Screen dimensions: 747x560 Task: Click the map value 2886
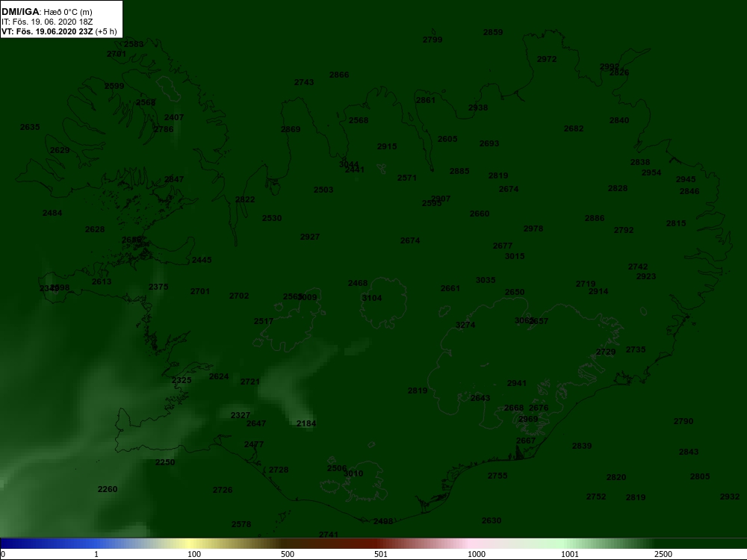[595, 218]
